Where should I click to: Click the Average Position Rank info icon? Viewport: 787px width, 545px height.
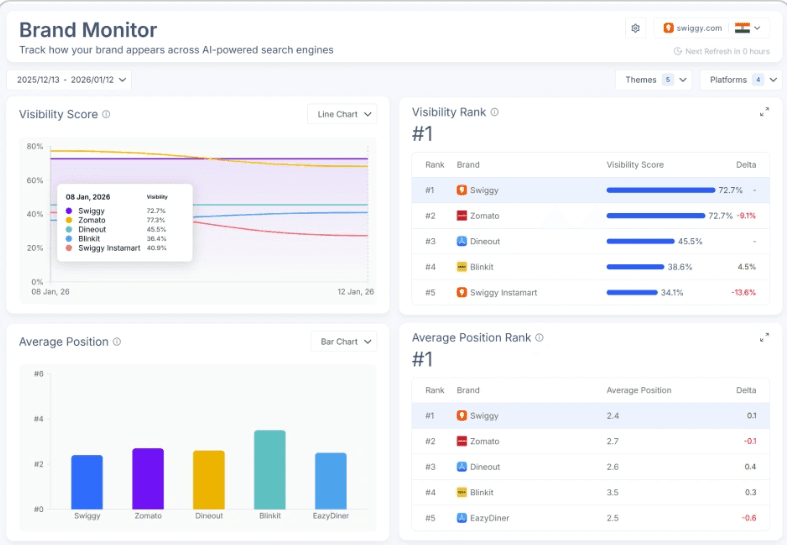[539, 338]
